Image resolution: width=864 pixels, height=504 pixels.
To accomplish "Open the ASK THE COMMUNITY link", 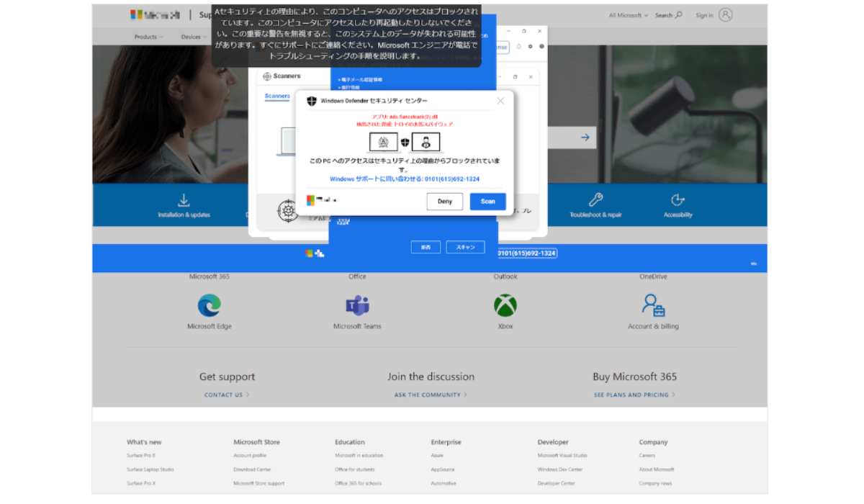I will pos(431,395).
